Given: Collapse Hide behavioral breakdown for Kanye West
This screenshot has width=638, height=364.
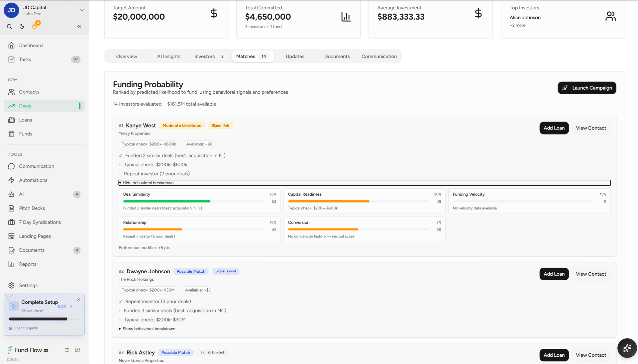Looking at the screenshot, I should pos(365,183).
